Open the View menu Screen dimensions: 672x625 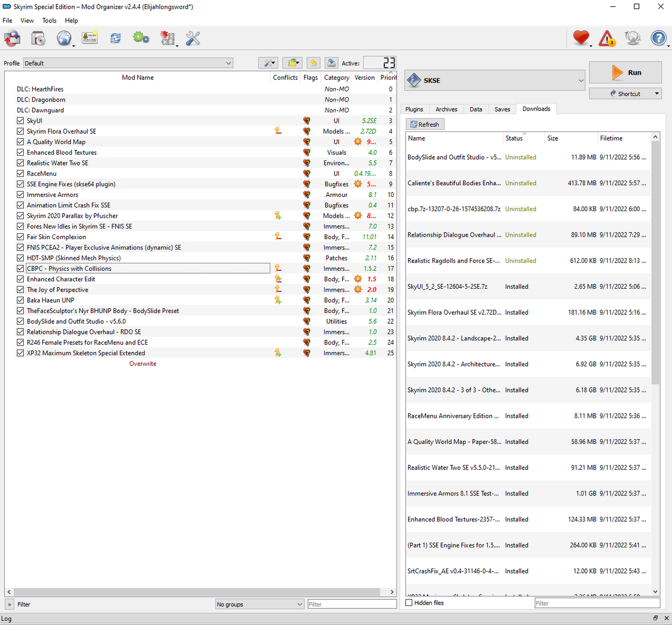click(x=27, y=21)
